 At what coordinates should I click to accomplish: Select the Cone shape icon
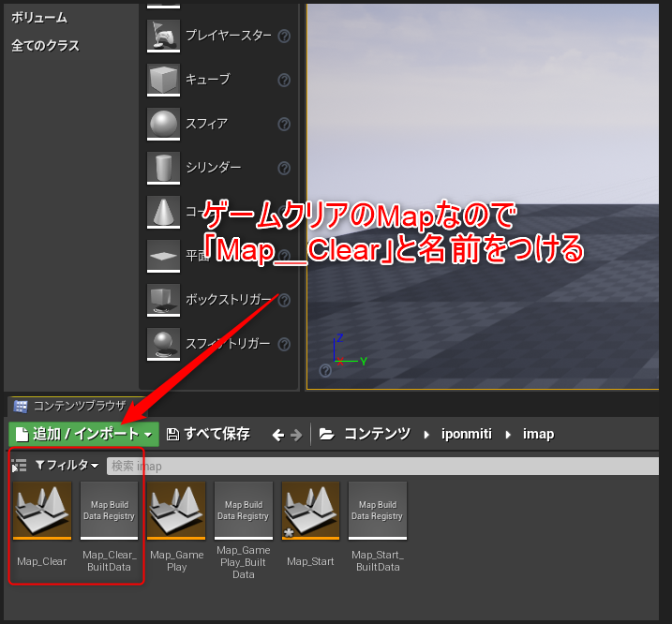click(163, 212)
